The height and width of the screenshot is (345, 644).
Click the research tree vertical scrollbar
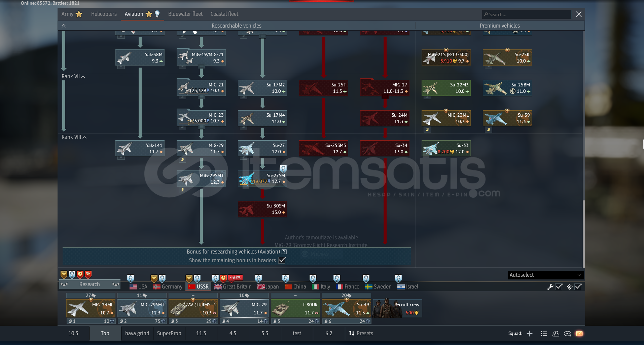point(584,233)
